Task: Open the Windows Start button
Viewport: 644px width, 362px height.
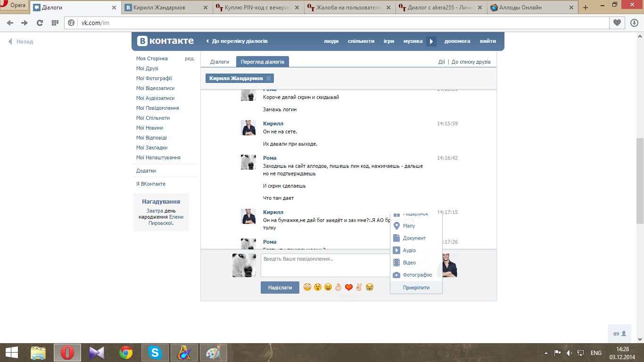Action: (x=11, y=352)
